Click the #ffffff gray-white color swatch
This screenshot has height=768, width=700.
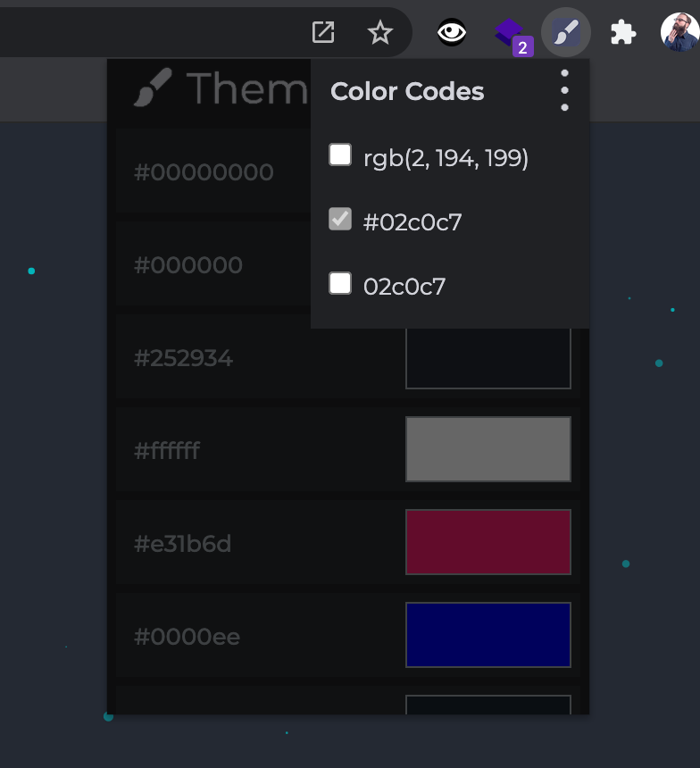[x=488, y=449]
